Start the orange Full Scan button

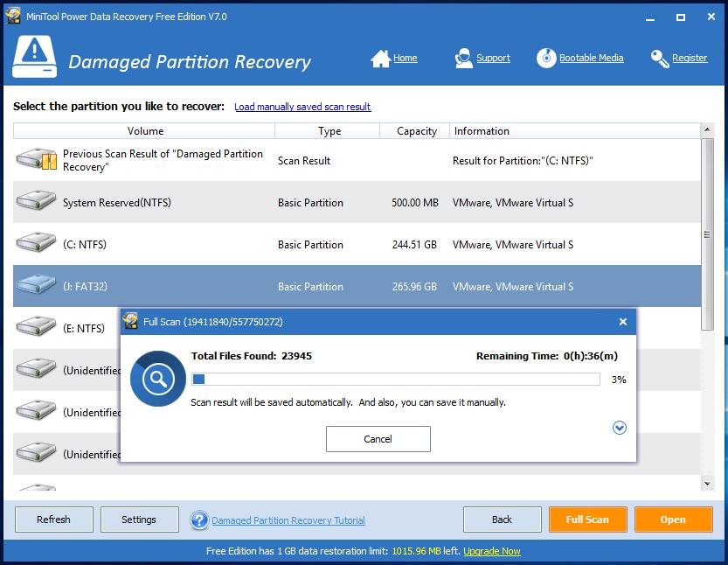pos(588,520)
